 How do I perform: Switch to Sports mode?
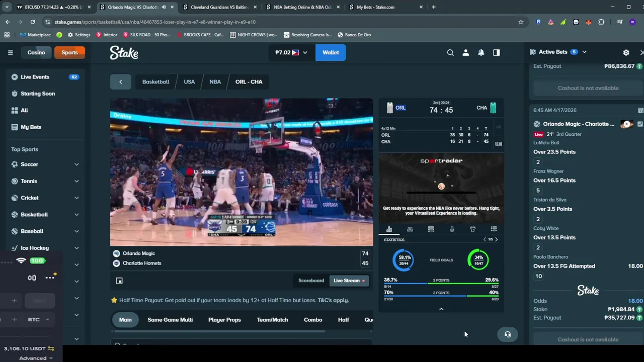click(x=69, y=52)
